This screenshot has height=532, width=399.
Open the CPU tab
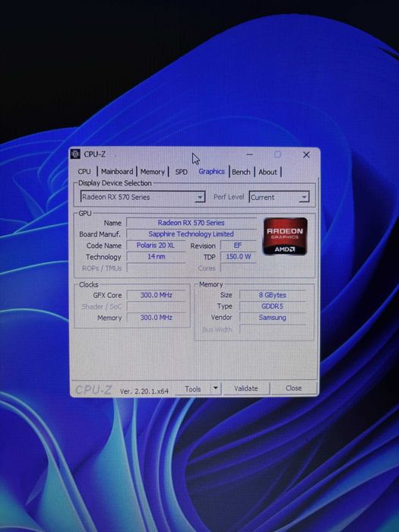pos(84,172)
